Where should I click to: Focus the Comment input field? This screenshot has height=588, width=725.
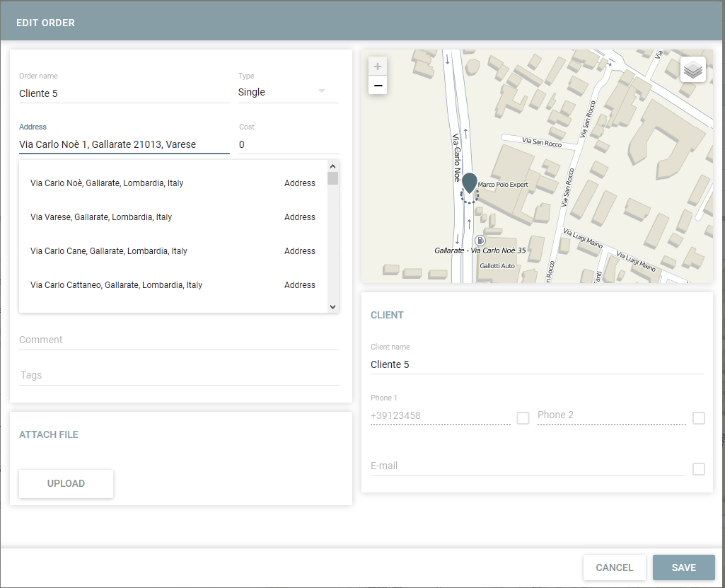(179, 340)
